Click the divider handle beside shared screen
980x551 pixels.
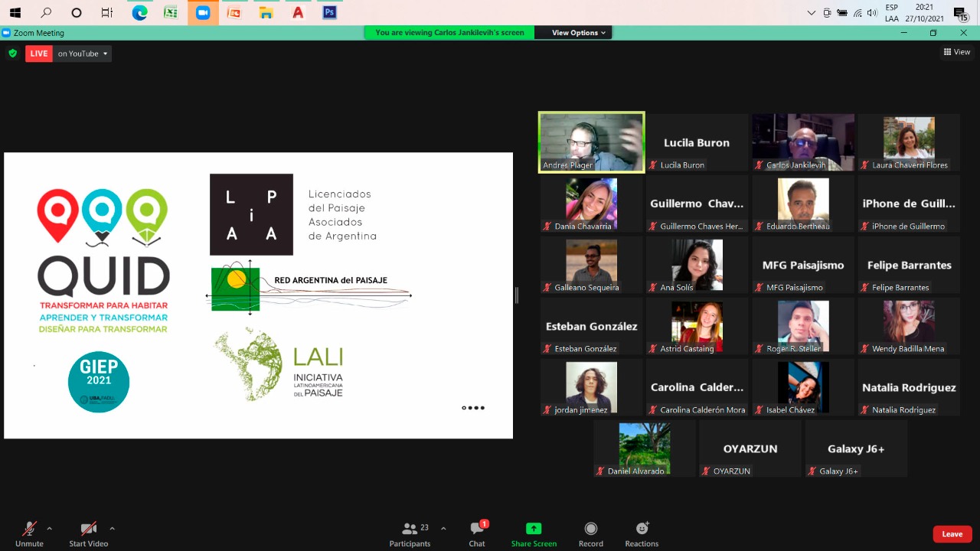click(517, 295)
